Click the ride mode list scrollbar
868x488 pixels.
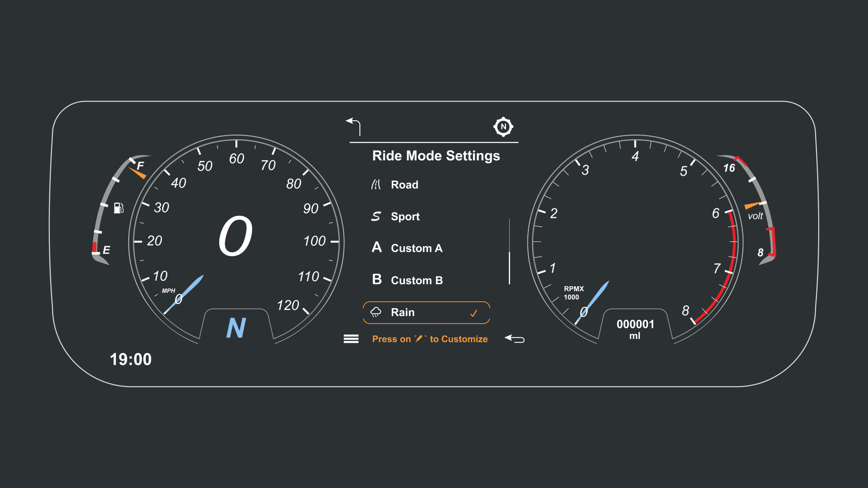click(509, 268)
